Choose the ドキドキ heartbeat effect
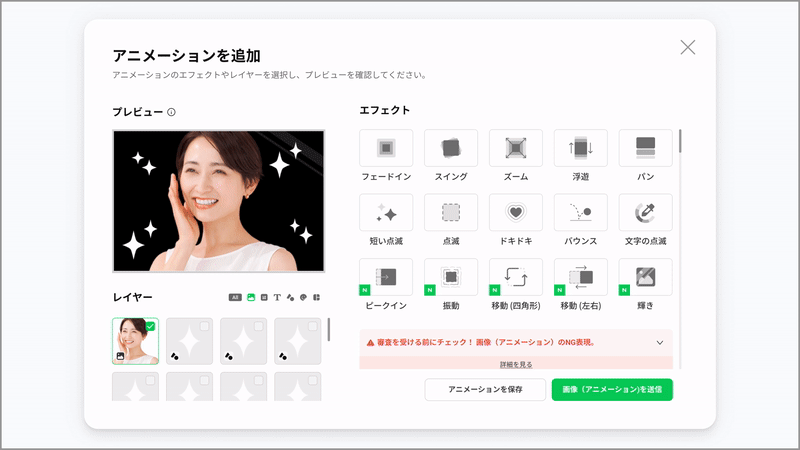The width and height of the screenshot is (800, 450). click(x=515, y=212)
